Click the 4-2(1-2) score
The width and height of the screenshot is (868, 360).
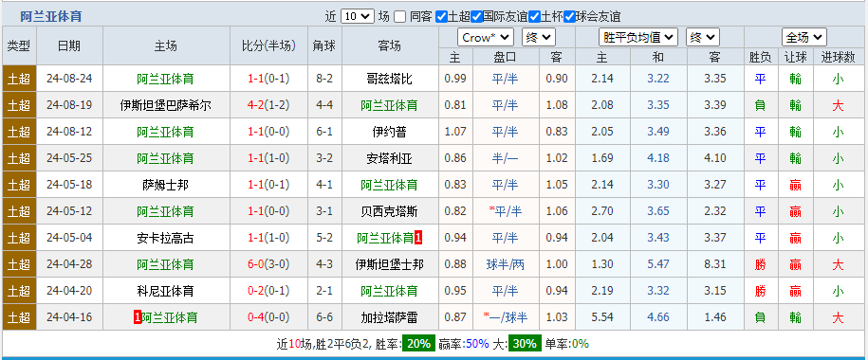coord(268,105)
